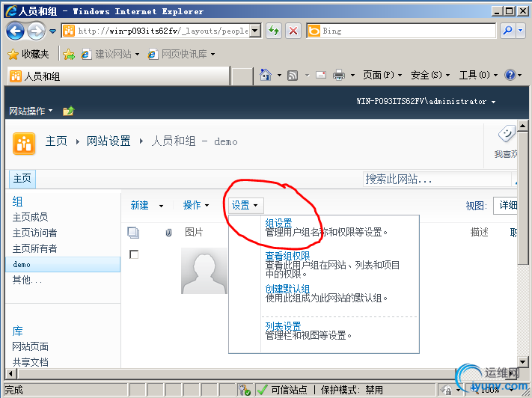
Task: Click the Read Mail envelope icon
Action: click(321, 75)
